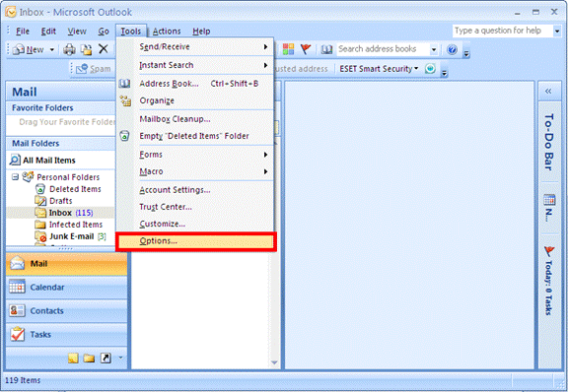Select Address Book menu entry

[195, 84]
